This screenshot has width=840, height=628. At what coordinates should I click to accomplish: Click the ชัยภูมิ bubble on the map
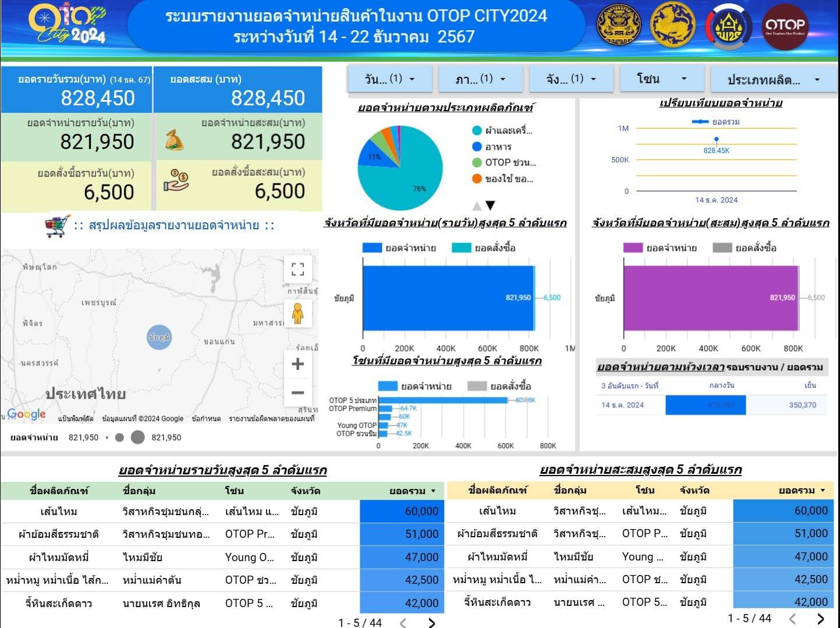[159, 337]
